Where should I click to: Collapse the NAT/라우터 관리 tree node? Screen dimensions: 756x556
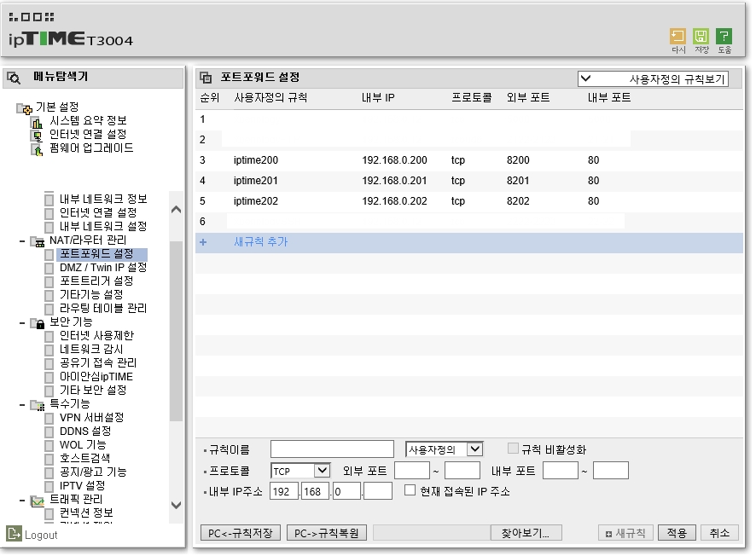pyautogui.click(x=21, y=240)
